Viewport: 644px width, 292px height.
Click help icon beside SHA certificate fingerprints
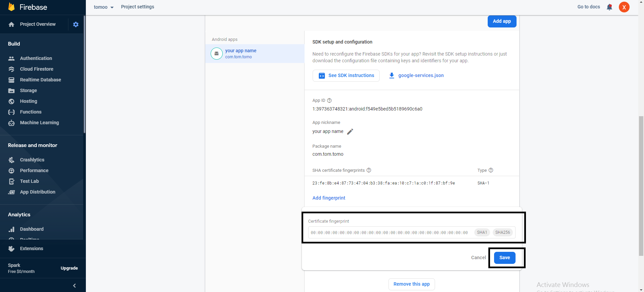coord(369,170)
